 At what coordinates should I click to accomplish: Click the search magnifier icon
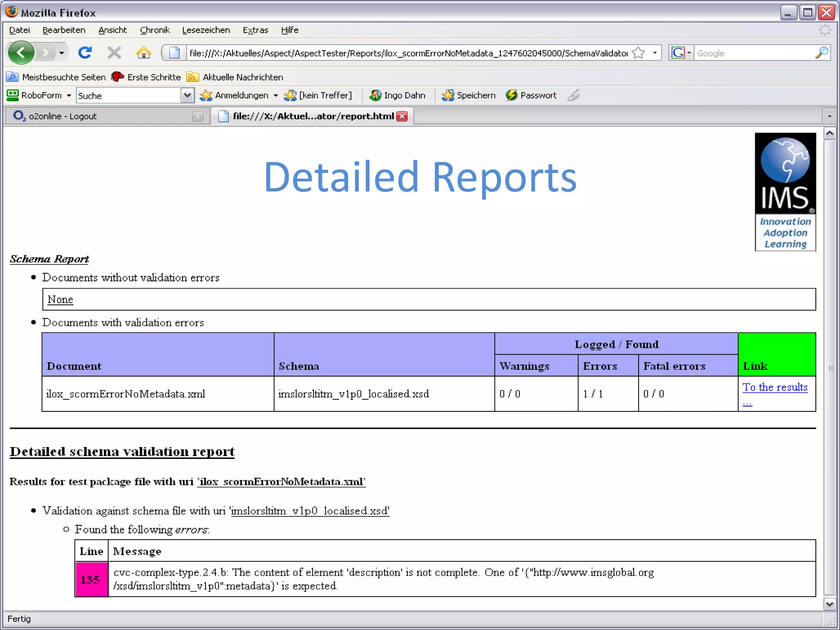click(x=822, y=53)
